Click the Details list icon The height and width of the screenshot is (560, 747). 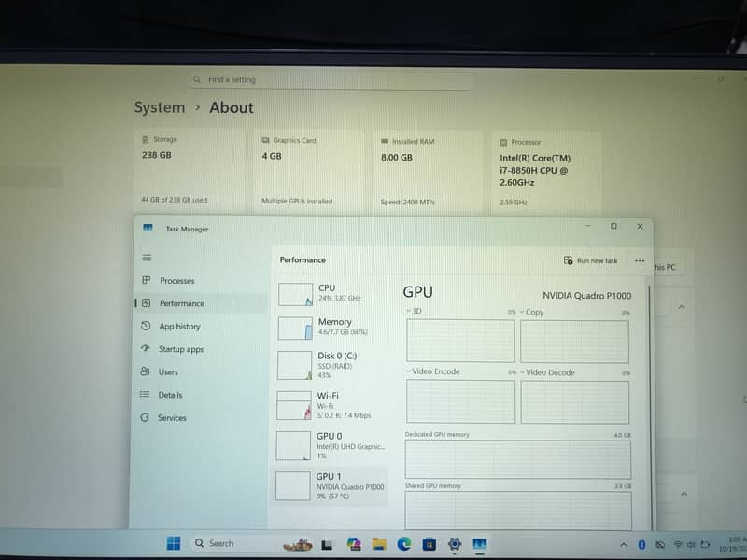tap(145, 394)
